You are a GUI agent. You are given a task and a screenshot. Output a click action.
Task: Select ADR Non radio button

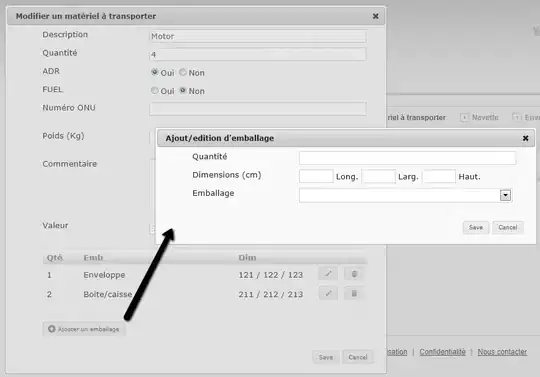click(x=183, y=72)
